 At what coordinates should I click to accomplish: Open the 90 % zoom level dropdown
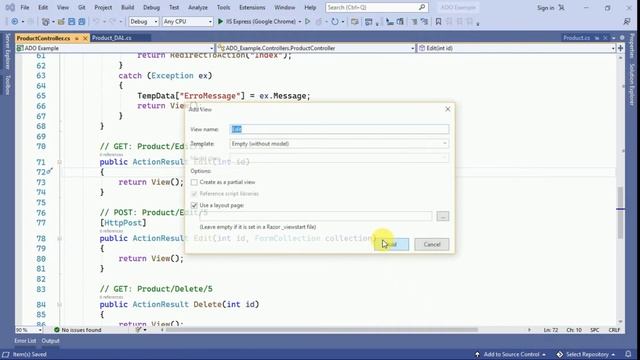29,330
